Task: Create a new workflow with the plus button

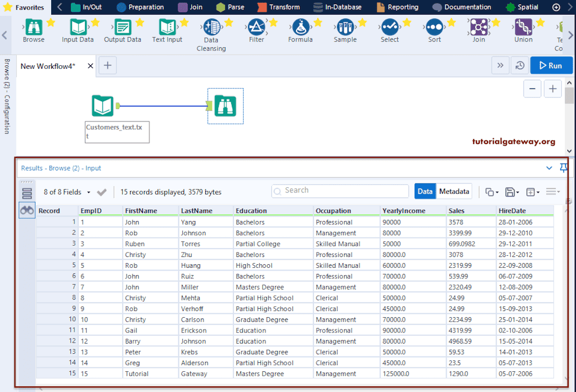Action: click(x=107, y=65)
